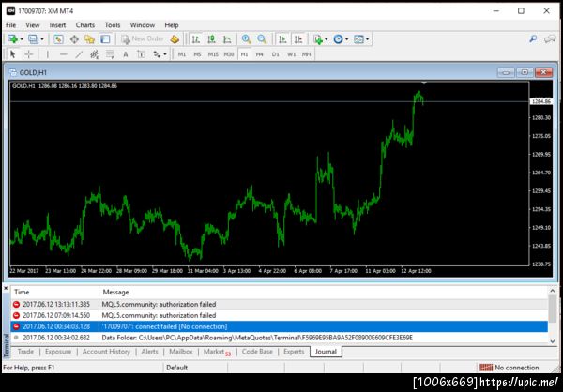The width and height of the screenshot is (563, 392).
Task: Open the Indicators list icon
Action: (318, 39)
